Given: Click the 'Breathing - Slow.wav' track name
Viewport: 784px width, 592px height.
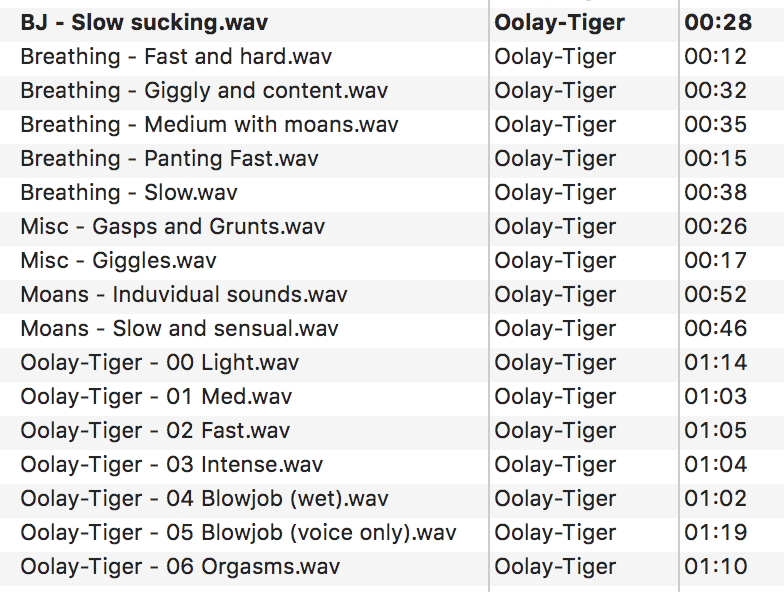Looking at the screenshot, I should tap(129, 192).
